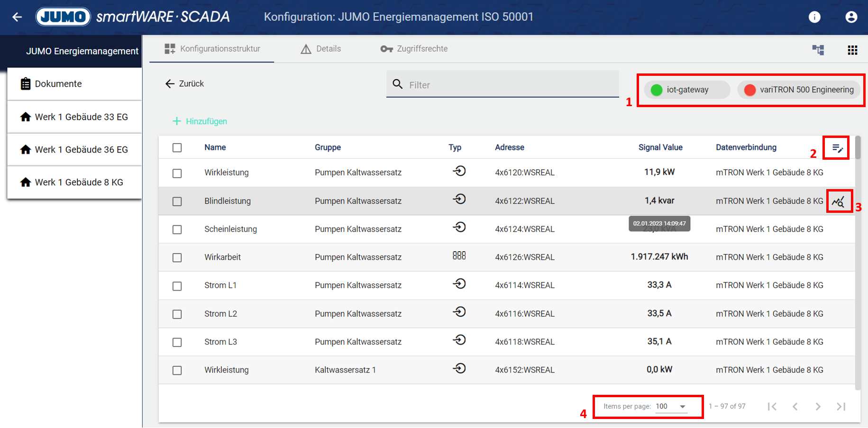The image size is (868, 428).
Task: Go to next page arrow
Action: tap(818, 406)
